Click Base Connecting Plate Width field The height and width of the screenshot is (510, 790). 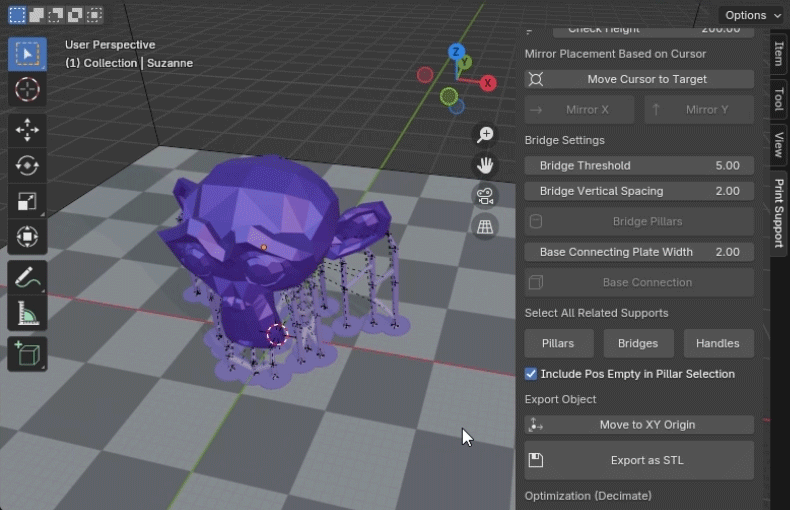pos(639,252)
